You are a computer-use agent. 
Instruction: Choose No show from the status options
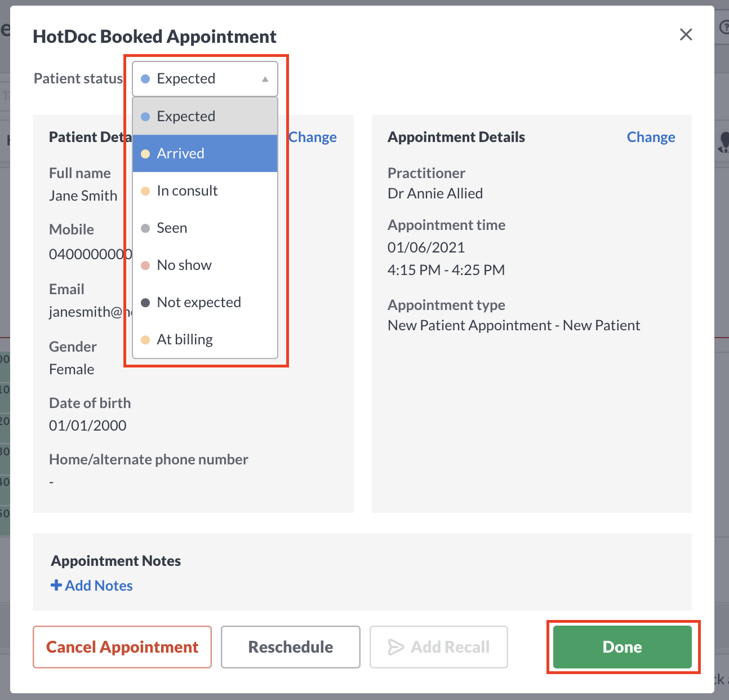coord(184,265)
